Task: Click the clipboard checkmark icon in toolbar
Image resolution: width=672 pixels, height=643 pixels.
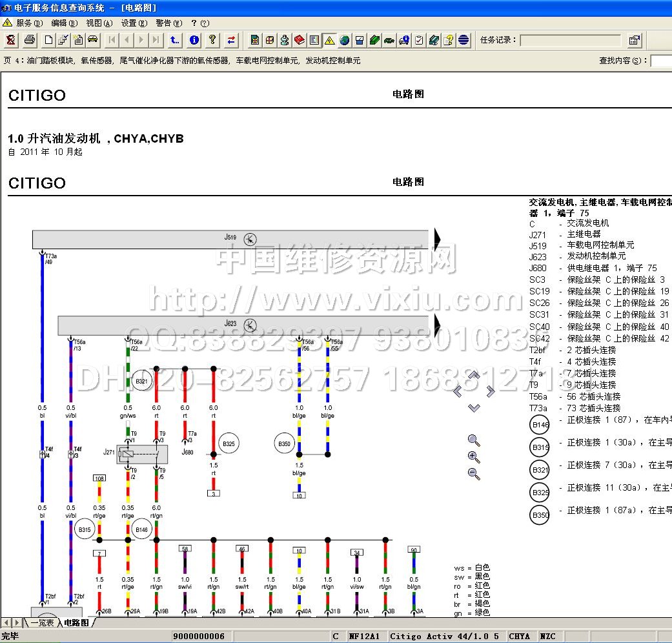Action: pyautogui.click(x=419, y=40)
